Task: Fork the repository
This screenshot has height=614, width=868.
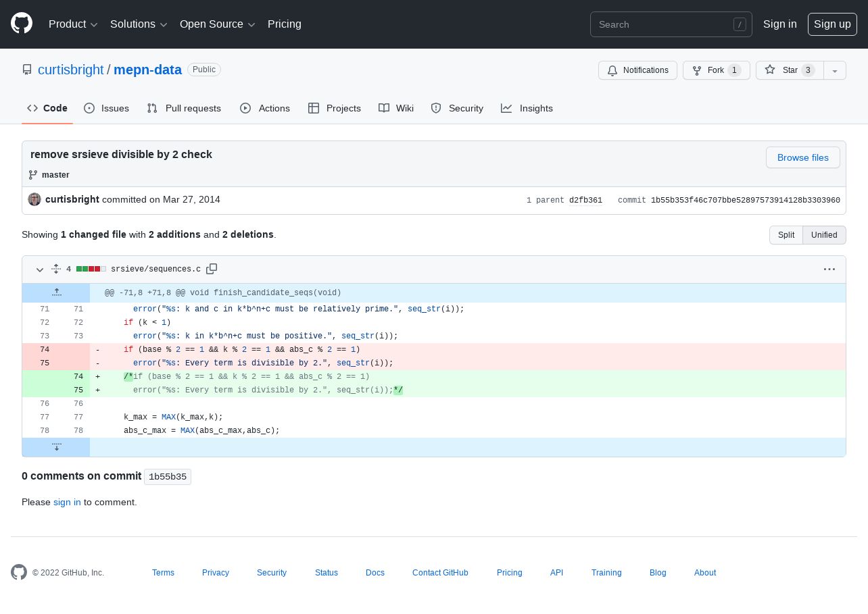Action: point(716,70)
